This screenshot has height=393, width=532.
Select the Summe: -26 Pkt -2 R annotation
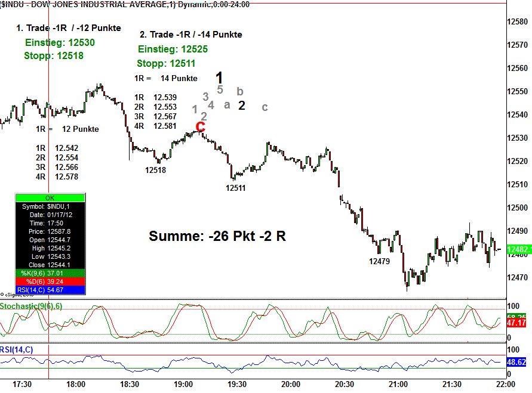[217, 236]
